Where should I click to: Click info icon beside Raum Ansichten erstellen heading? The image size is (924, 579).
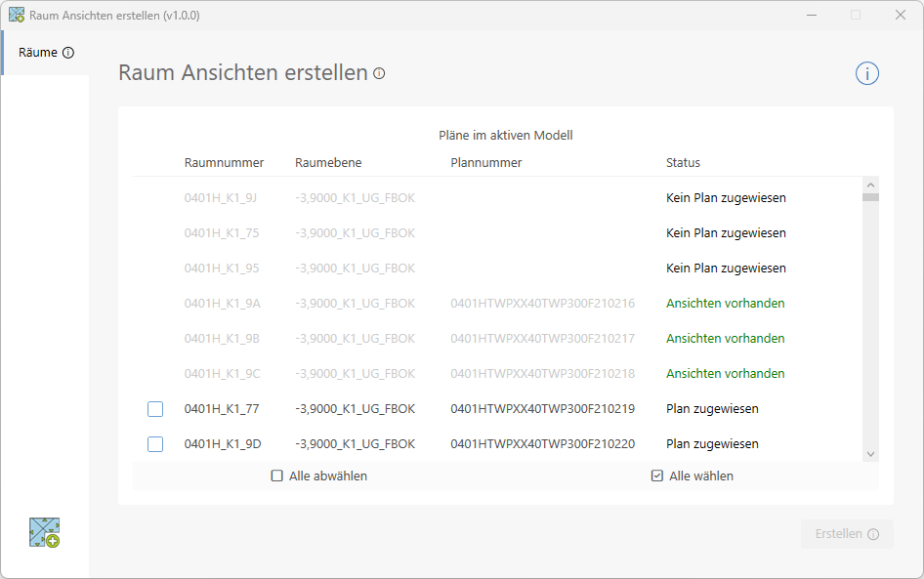[x=379, y=73]
